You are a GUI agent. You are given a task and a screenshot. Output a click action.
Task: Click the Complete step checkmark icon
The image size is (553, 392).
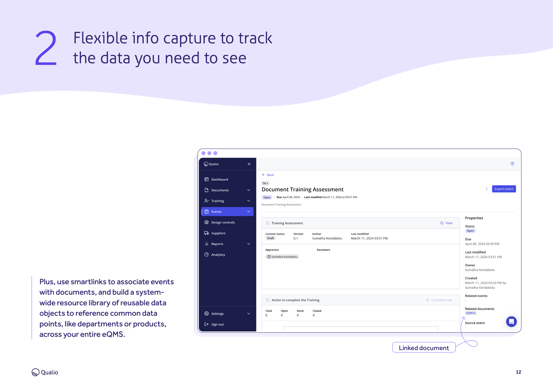coord(427,300)
